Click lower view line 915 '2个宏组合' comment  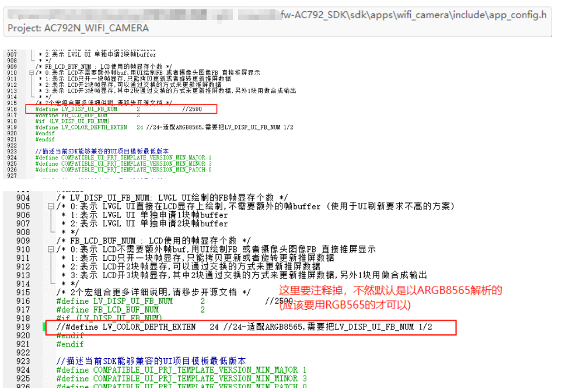coord(153,292)
